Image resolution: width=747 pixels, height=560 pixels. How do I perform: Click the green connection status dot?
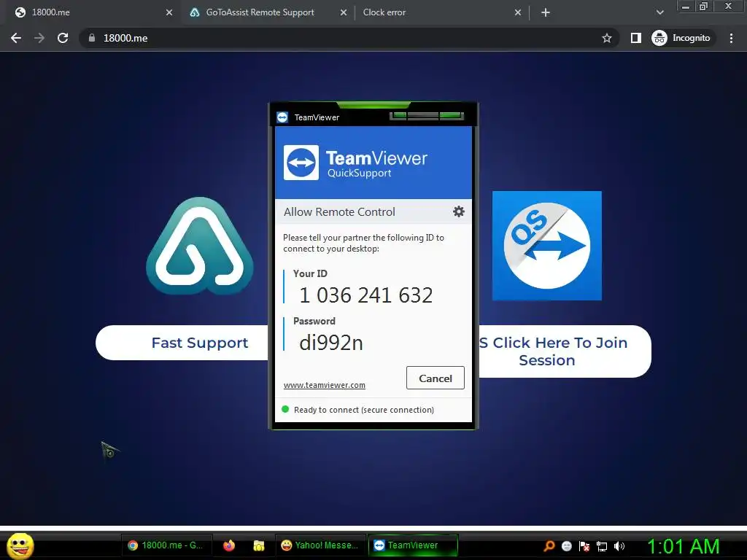pyautogui.click(x=285, y=409)
